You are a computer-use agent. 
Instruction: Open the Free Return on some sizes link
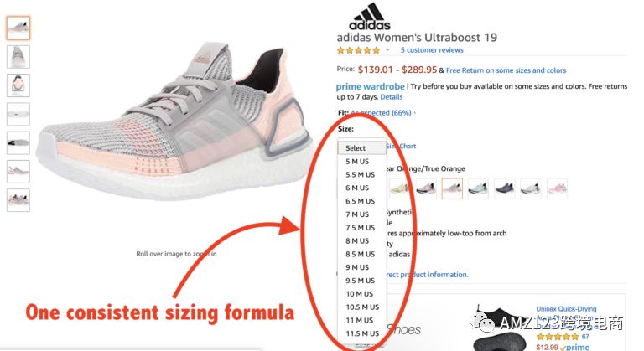(x=506, y=70)
